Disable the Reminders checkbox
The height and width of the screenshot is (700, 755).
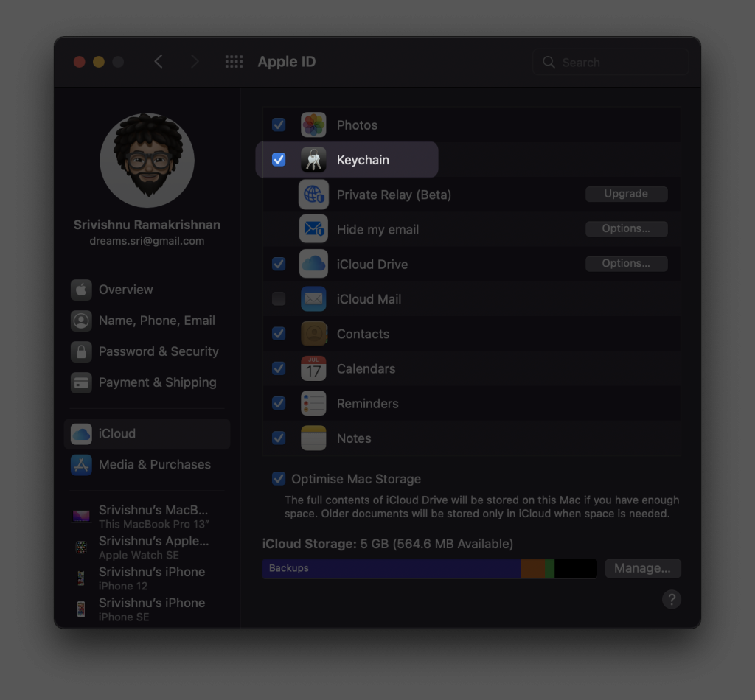tap(278, 403)
